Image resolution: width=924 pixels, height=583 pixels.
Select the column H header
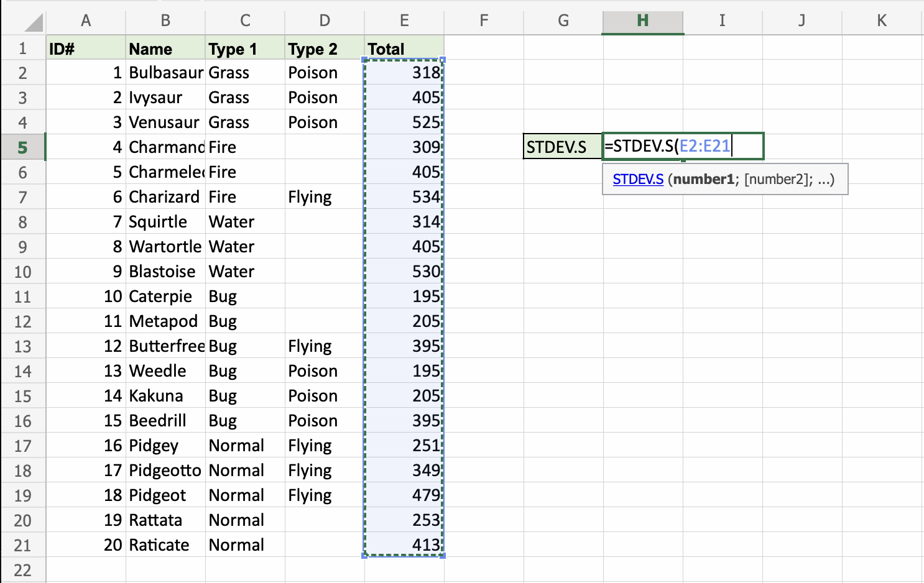point(643,21)
